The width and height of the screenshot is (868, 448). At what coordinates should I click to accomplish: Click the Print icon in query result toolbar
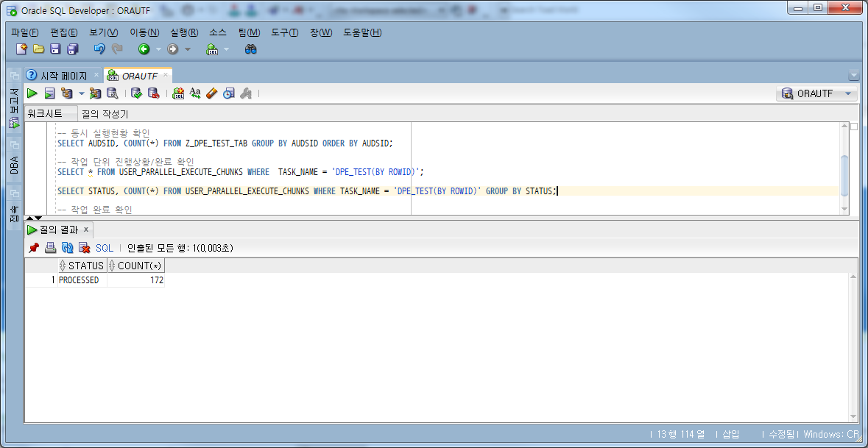point(50,248)
